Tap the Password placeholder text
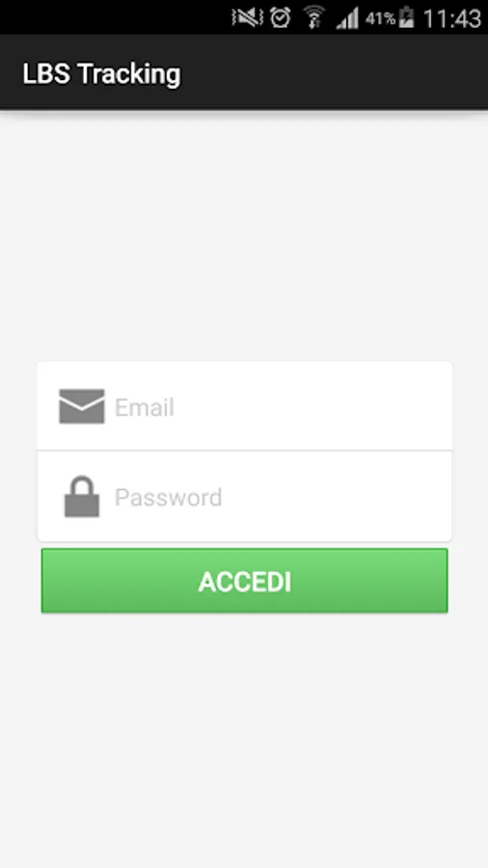 (x=168, y=497)
